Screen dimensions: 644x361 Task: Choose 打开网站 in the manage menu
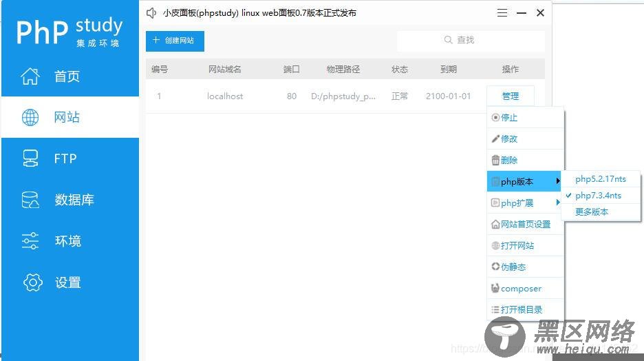525,246
